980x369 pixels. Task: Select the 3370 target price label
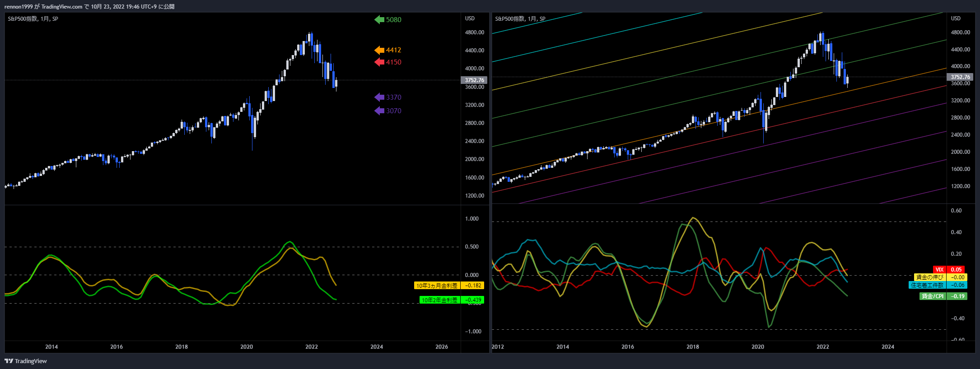[x=393, y=97]
